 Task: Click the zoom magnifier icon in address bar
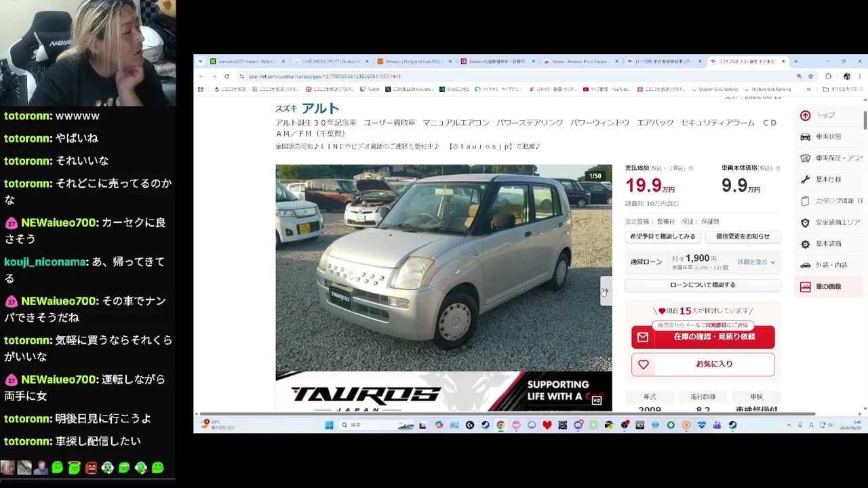point(799,76)
